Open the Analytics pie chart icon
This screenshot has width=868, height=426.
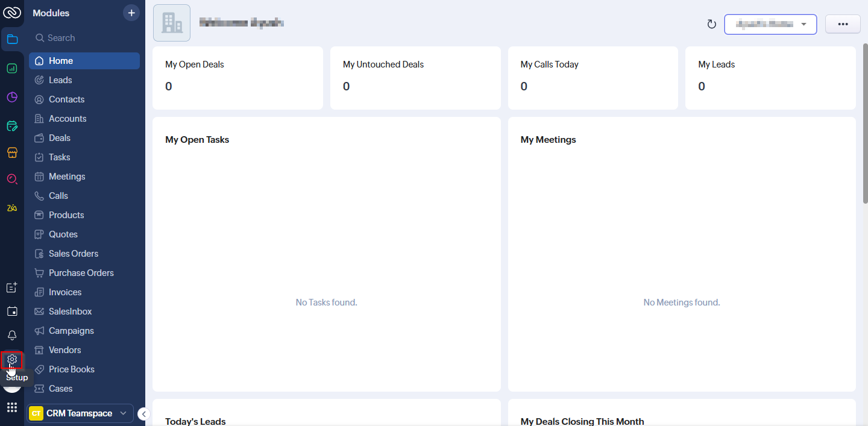[x=12, y=97]
